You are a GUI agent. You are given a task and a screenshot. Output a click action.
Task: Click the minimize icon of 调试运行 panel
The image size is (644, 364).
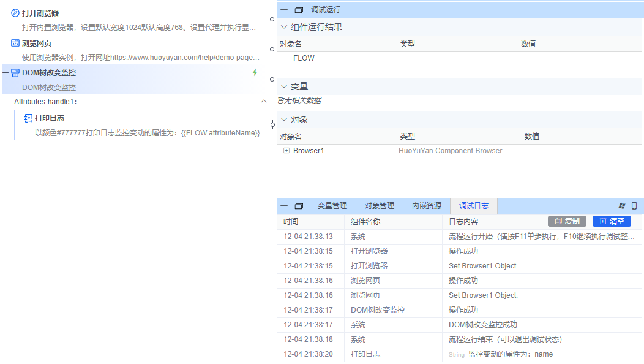pyautogui.click(x=283, y=9)
